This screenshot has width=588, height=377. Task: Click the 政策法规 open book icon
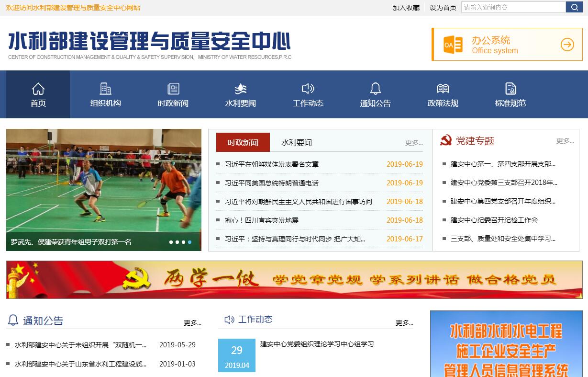pos(443,89)
